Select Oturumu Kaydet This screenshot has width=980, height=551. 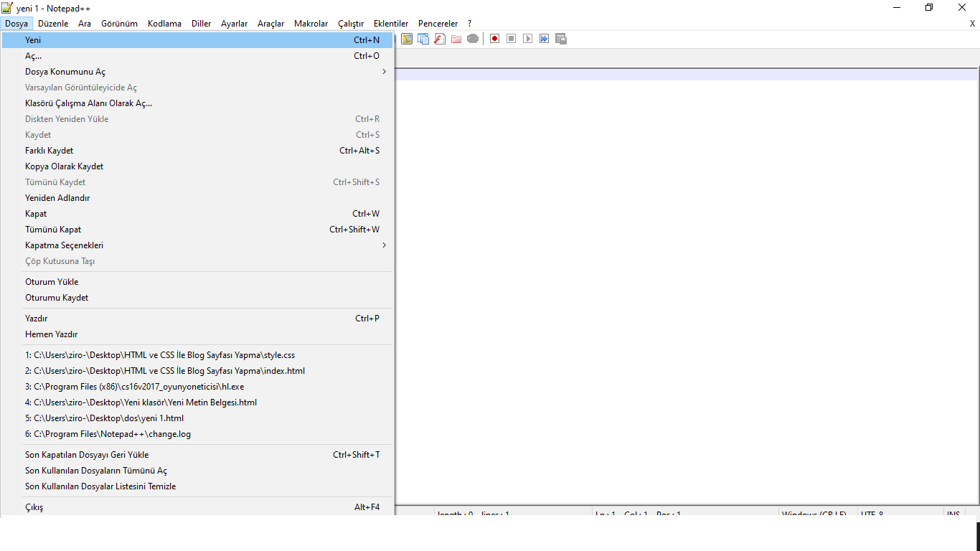click(x=197, y=298)
